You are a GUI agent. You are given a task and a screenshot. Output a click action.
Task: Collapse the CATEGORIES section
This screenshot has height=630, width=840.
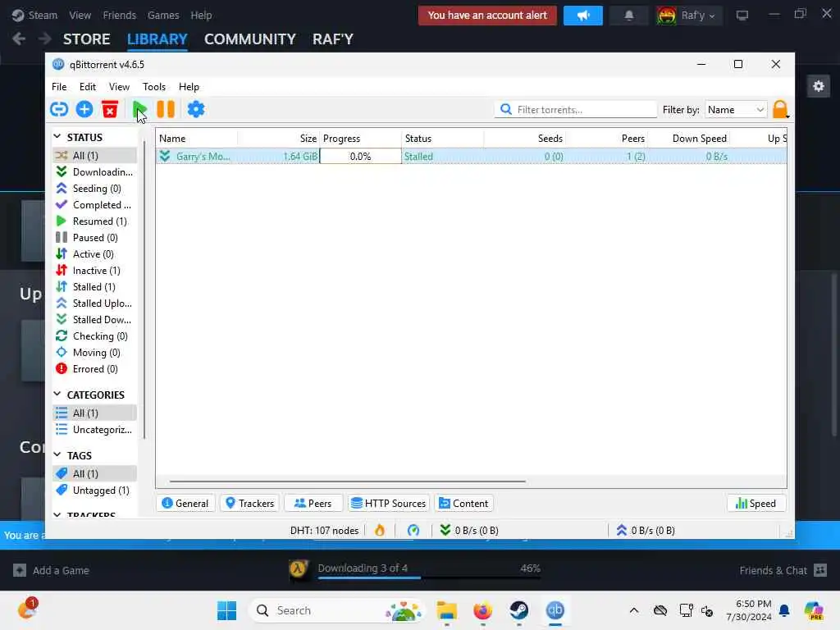tap(57, 395)
